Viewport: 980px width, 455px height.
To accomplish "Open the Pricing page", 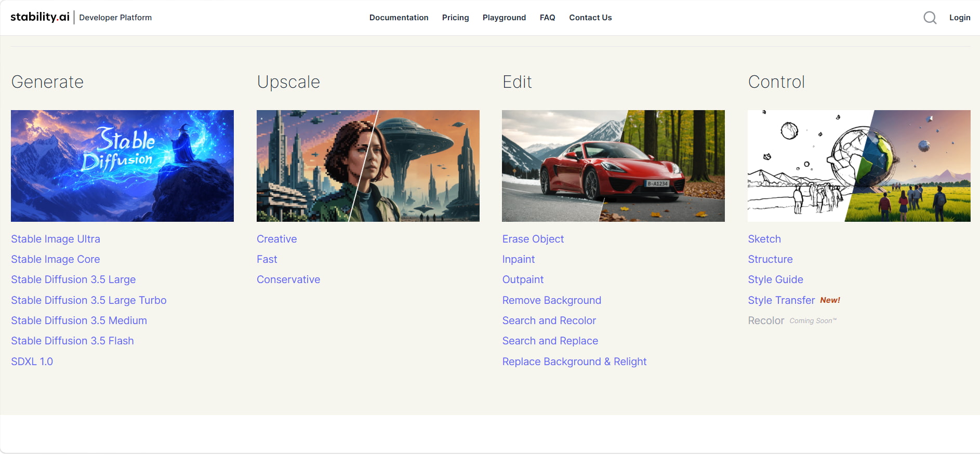I will tap(455, 18).
